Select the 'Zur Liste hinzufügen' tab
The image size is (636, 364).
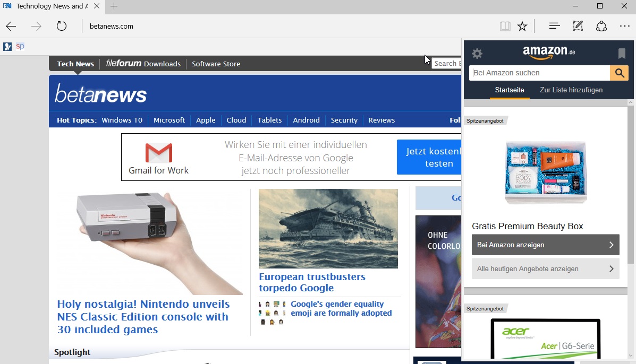pos(571,90)
